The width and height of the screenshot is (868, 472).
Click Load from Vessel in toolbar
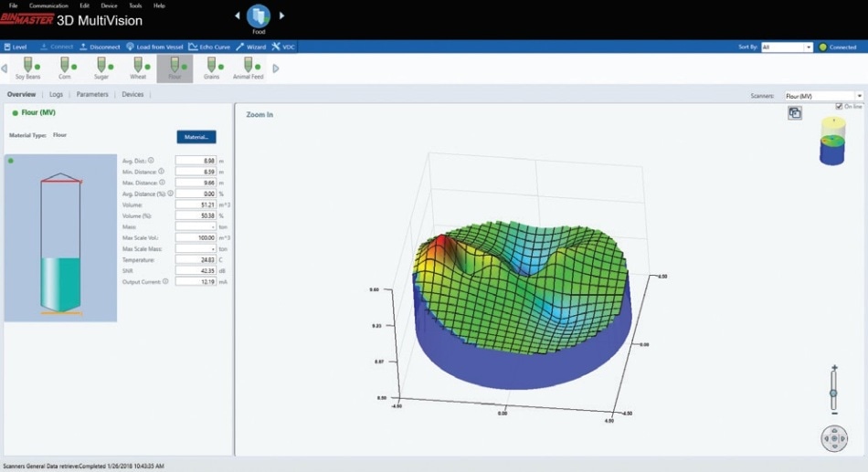pos(154,47)
